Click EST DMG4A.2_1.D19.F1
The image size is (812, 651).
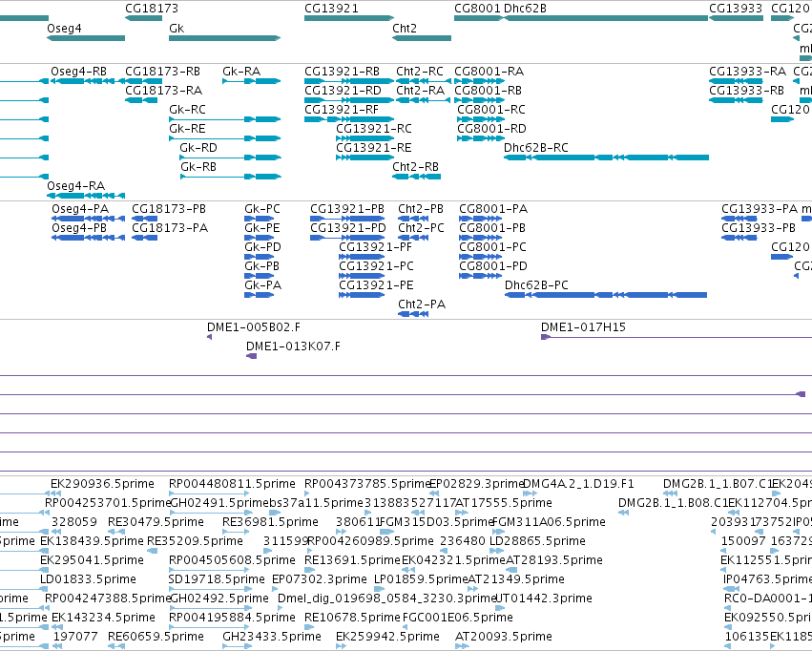click(x=578, y=484)
